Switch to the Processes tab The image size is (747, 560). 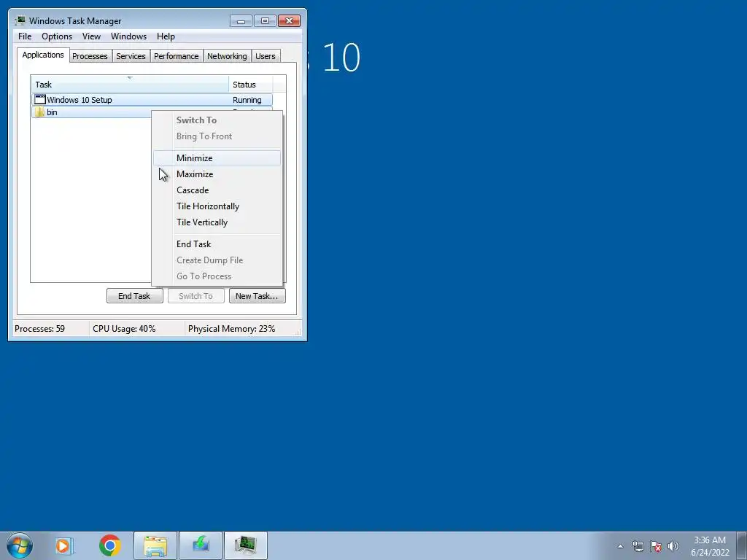90,56
